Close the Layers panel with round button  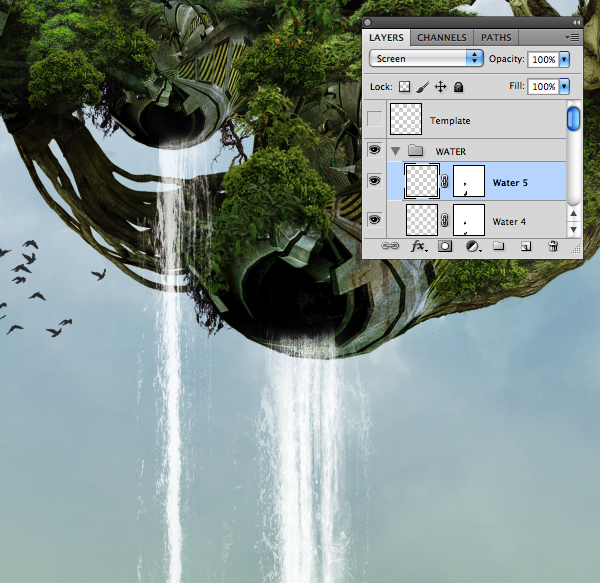pos(367,23)
